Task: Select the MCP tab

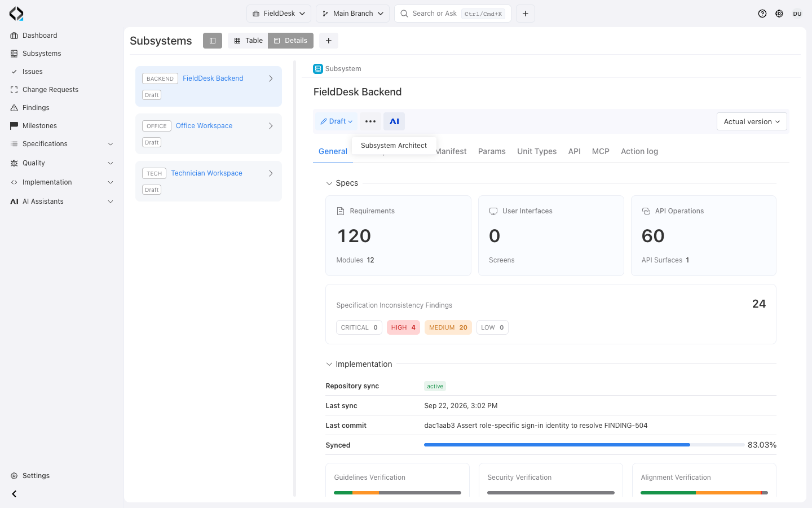Action: (601, 151)
